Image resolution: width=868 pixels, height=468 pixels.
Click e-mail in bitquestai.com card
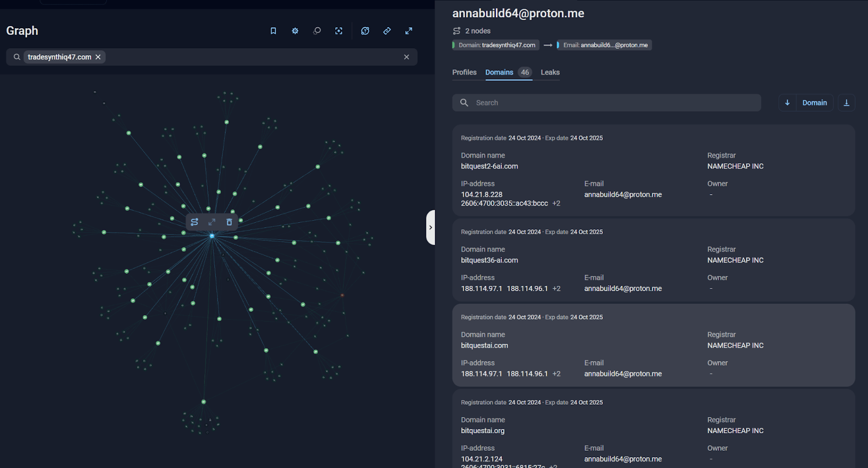pos(623,374)
